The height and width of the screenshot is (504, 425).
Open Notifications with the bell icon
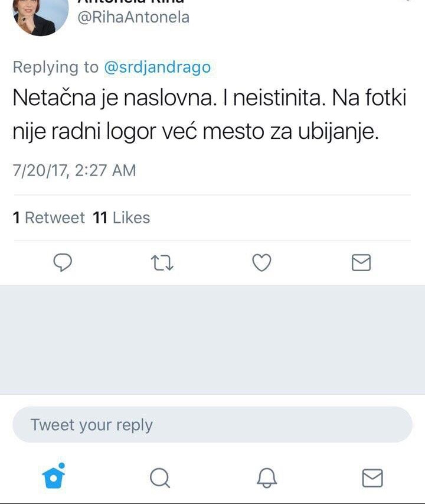pyautogui.click(x=266, y=477)
